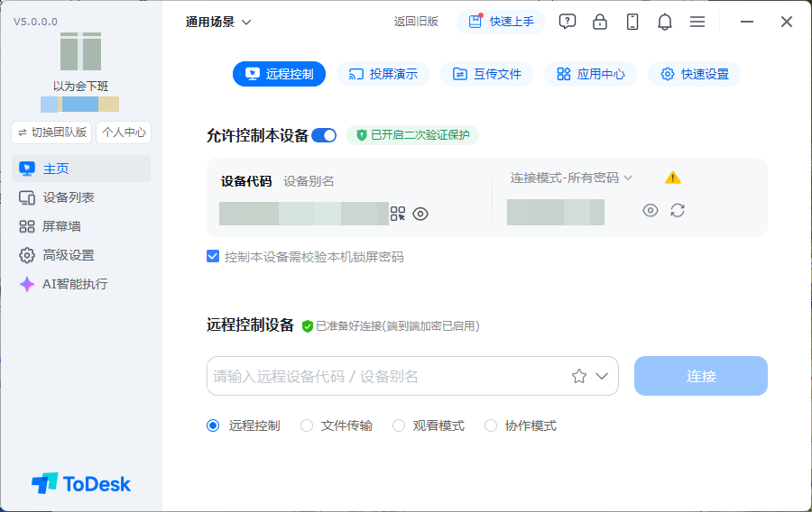This screenshot has height=512, width=812.
Task: Open the notifications bell icon
Action: pos(665,22)
